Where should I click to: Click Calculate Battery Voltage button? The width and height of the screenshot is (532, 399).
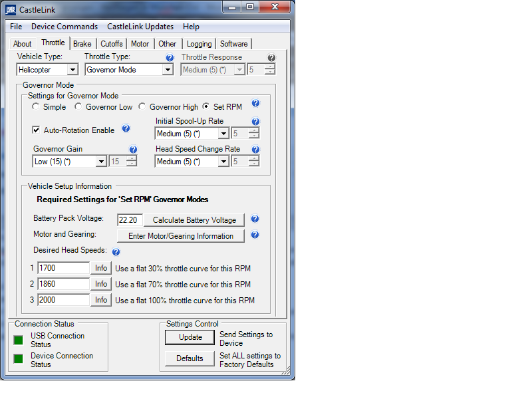194,220
